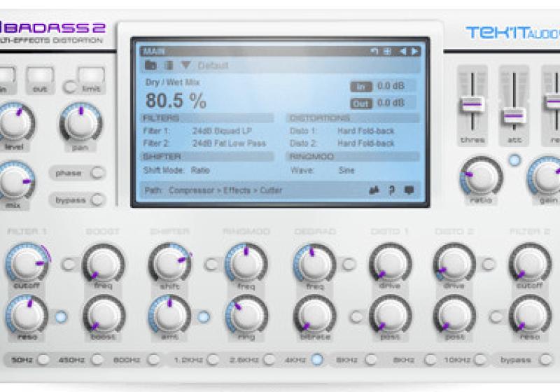Viewport: 560px width, 392px height.
Task: Change the Path routing Compressor > Effects > Cutter
Action: [225, 190]
